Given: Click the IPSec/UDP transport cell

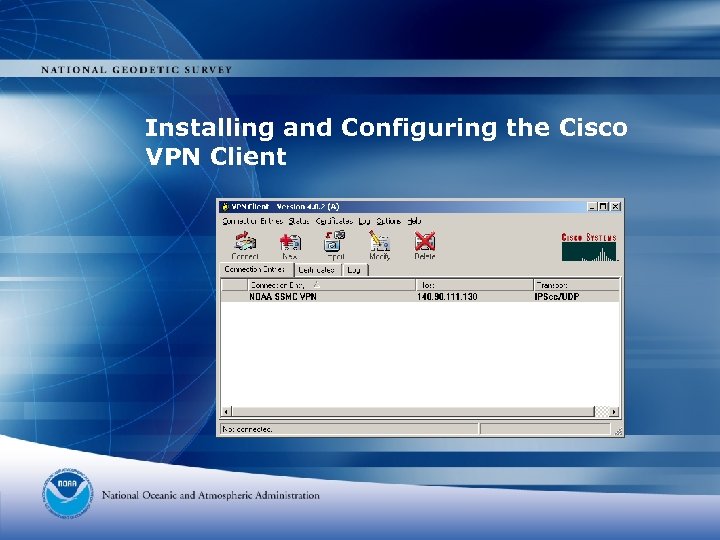Looking at the screenshot, I should [x=557, y=297].
